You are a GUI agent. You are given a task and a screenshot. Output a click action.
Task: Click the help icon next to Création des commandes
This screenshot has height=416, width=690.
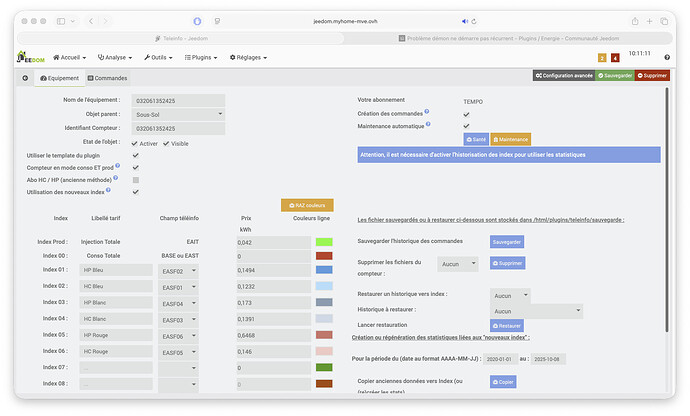coord(427,111)
